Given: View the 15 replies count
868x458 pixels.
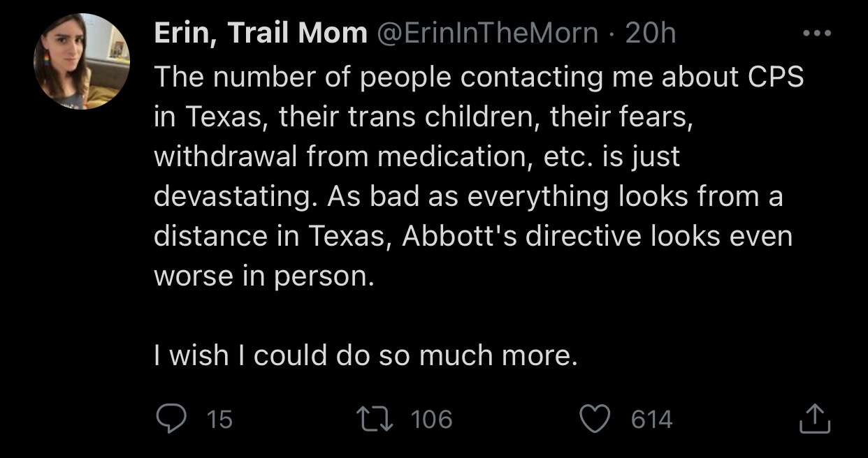Looking at the screenshot, I should [220, 420].
